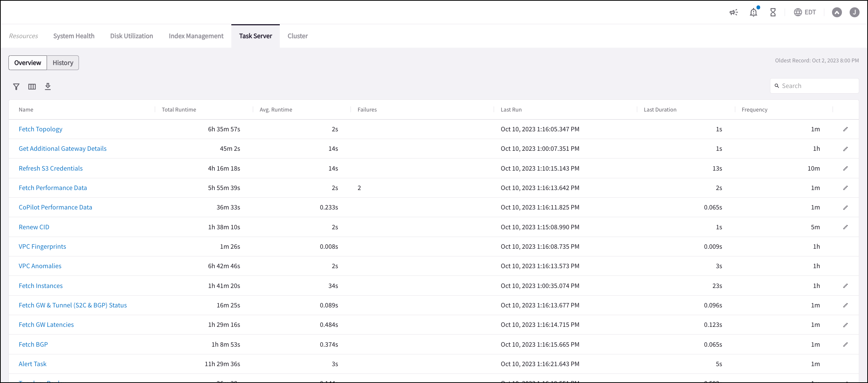Click edit pencil for Refresh S3 Credentials

(x=845, y=168)
